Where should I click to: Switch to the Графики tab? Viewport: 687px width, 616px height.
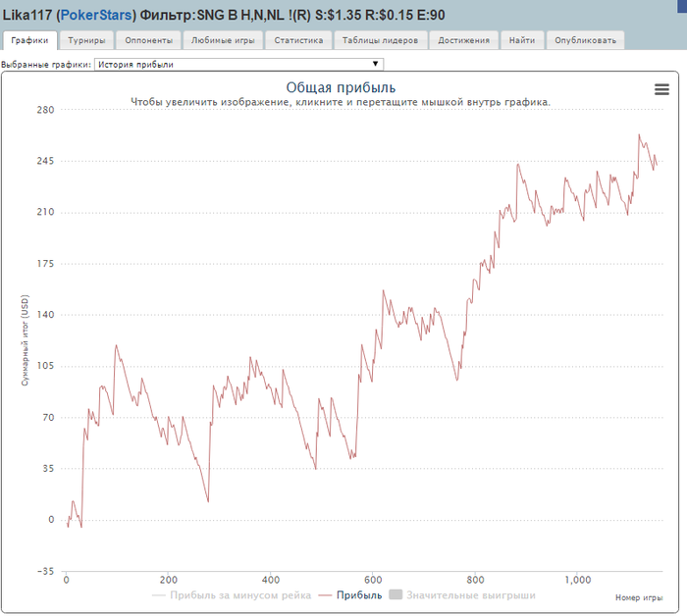click(29, 40)
